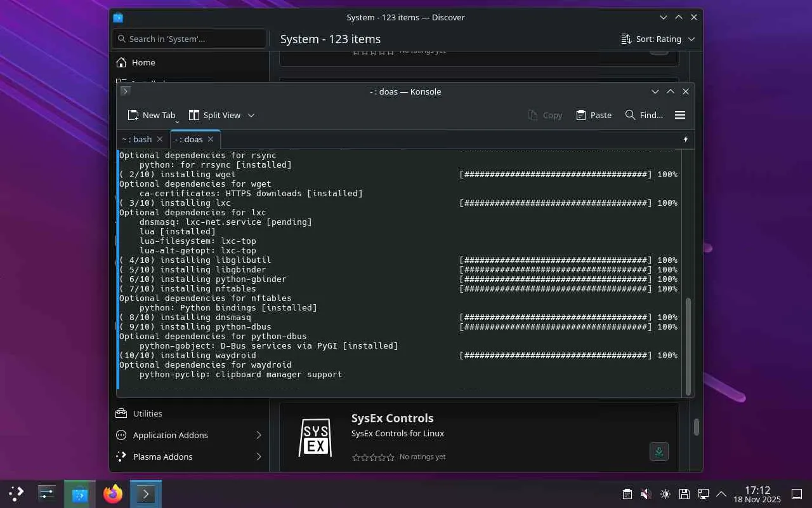This screenshot has height=508, width=812.
Task: Open Find in the Konsole toolbar
Action: 644,115
